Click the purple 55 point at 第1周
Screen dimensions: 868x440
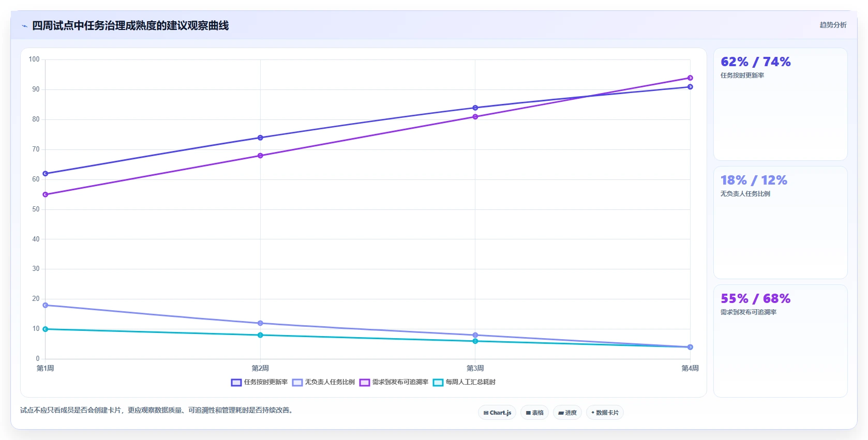(46, 194)
